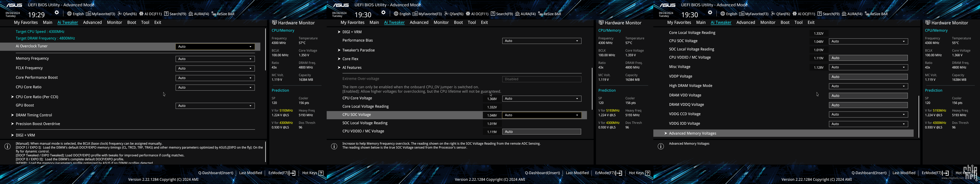Open VDDG CCD Voltage dropdown
The width and height of the screenshot is (980, 184).
point(868,114)
